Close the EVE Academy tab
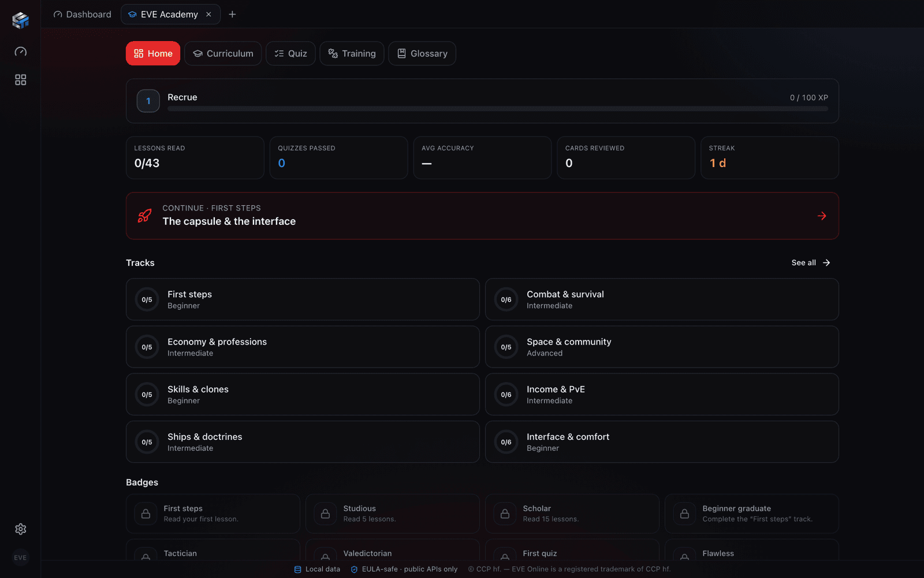Viewport: 924px width, 578px height. click(x=208, y=14)
